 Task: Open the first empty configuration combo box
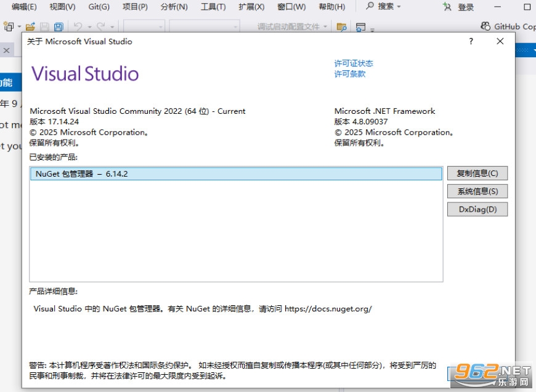pos(144,26)
